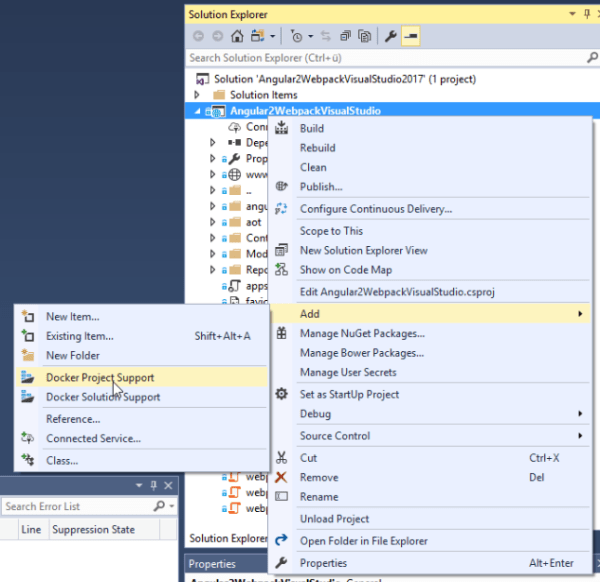
Task: Open the Add submenu entry
Action: (430, 314)
